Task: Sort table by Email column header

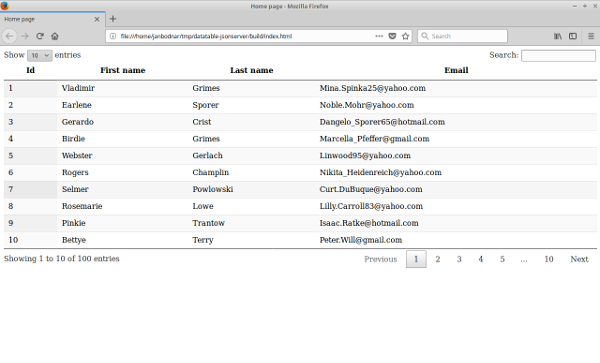Action: pos(456,70)
